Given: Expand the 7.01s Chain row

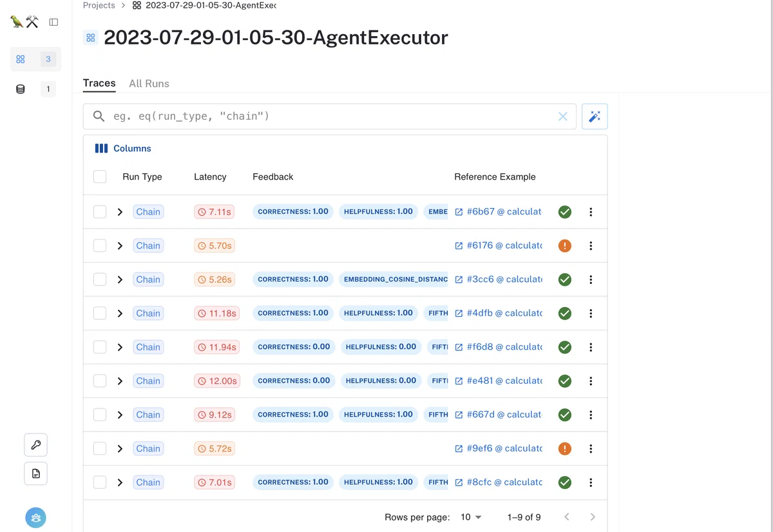Looking at the screenshot, I should point(120,482).
